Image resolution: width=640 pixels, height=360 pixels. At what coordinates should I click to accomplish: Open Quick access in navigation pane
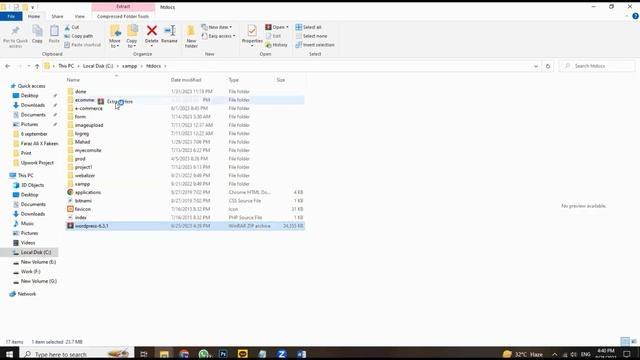pyautogui.click(x=31, y=86)
